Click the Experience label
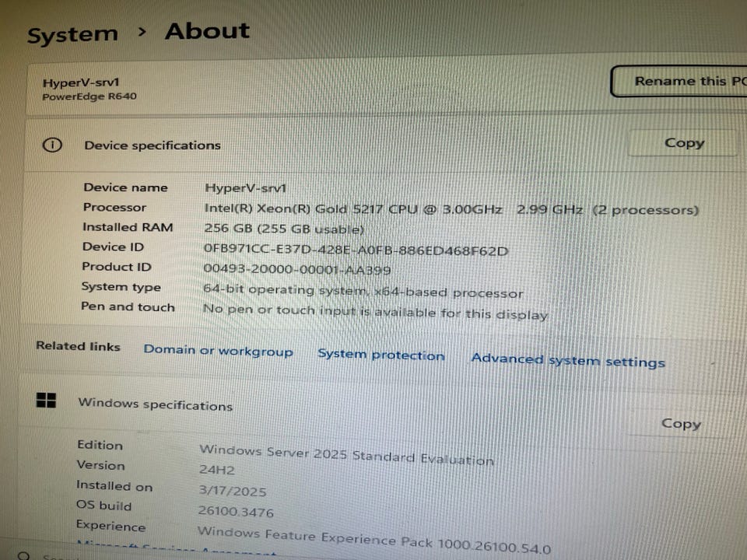The height and width of the screenshot is (560, 747). click(110, 526)
